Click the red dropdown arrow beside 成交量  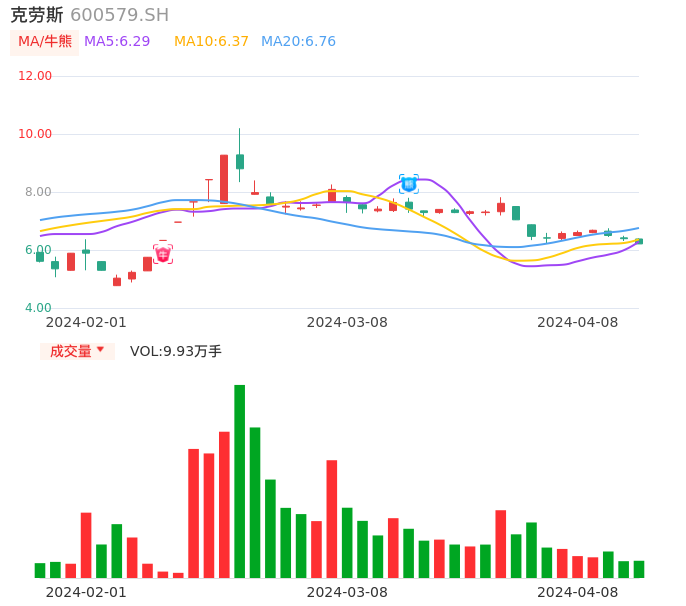pos(100,350)
